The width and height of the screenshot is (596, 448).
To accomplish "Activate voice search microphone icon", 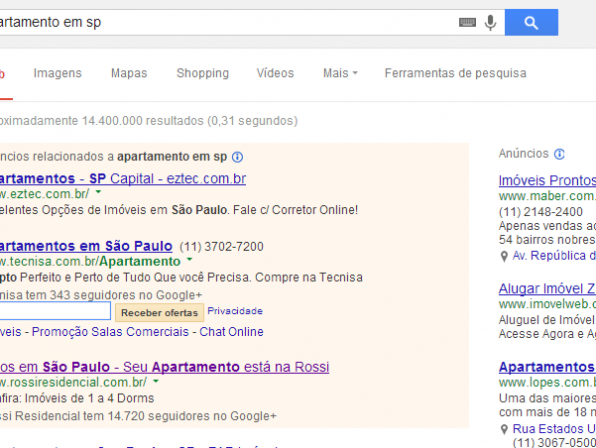I will [490, 23].
